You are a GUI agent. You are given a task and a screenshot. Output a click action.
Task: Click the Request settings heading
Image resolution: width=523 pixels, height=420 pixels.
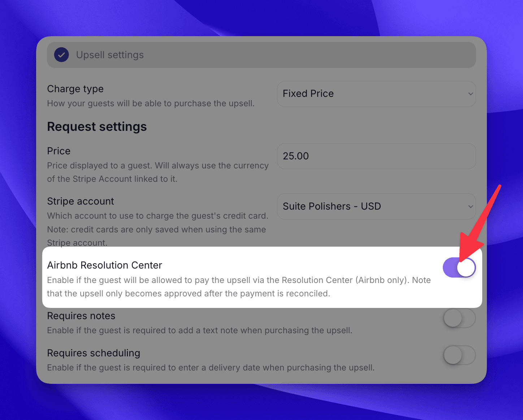[97, 127]
